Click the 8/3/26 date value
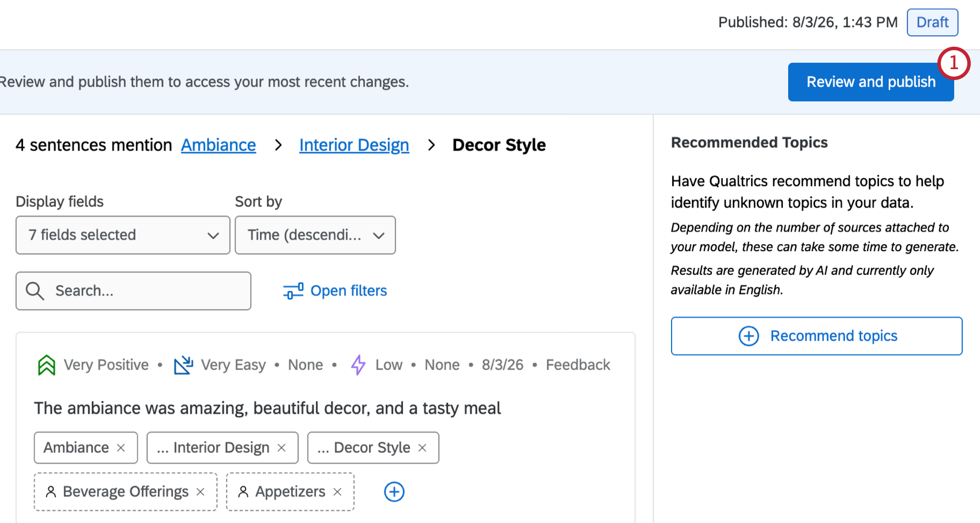This screenshot has width=980, height=523. click(503, 365)
